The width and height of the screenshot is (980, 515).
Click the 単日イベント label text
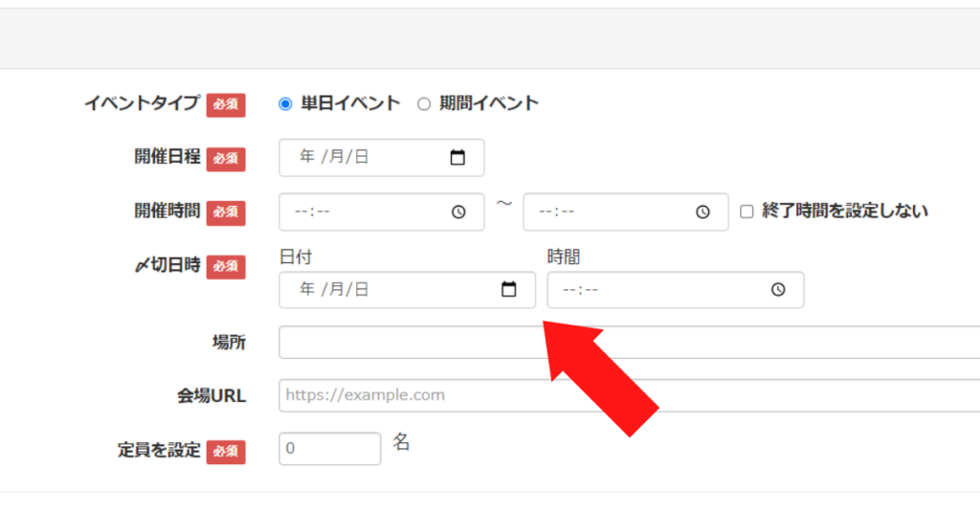coord(350,103)
